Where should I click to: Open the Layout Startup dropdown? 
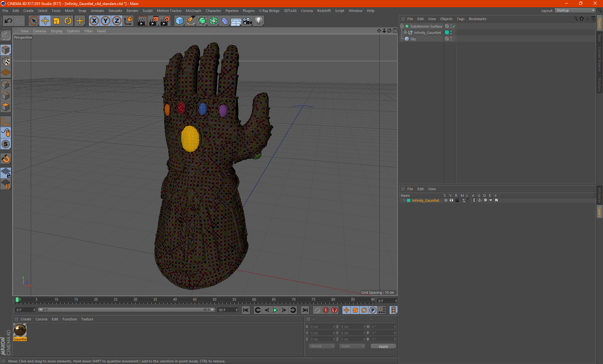point(575,10)
